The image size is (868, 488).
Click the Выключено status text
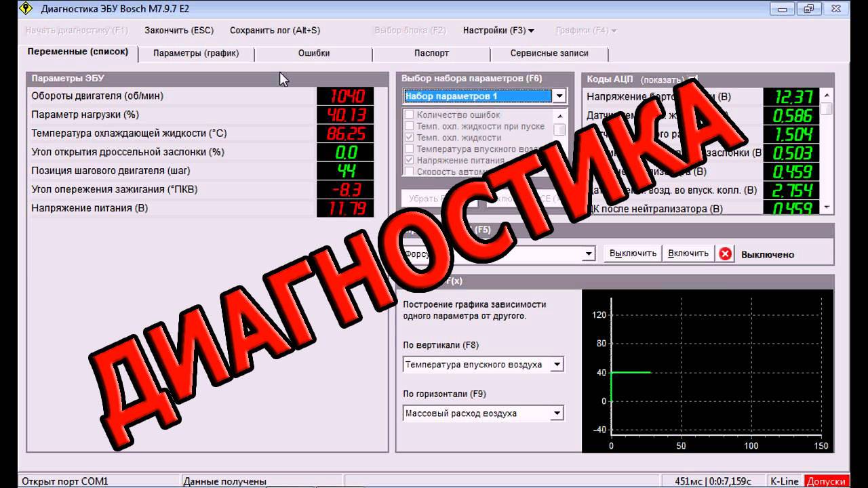(768, 255)
